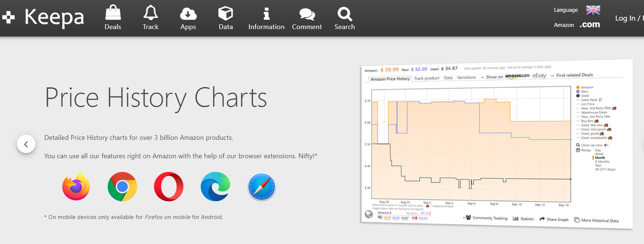
Task: Get the Opera browser extension
Action: [169, 187]
